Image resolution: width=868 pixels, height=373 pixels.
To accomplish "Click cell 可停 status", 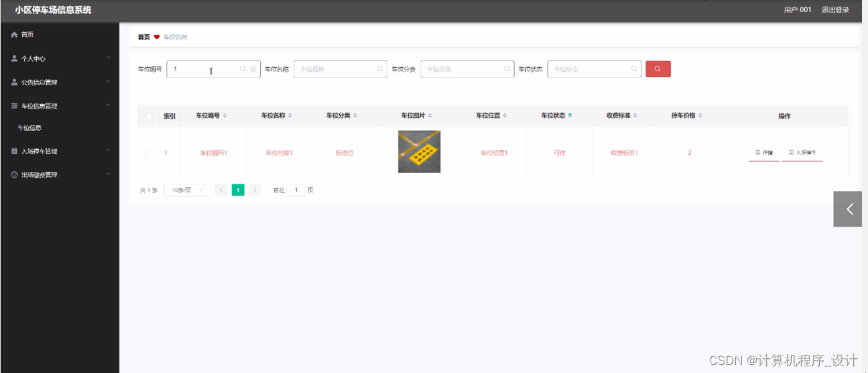I will (559, 153).
